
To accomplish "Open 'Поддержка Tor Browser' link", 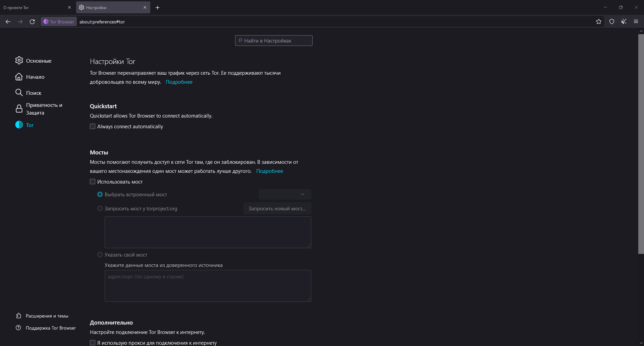I will pos(51,328).
